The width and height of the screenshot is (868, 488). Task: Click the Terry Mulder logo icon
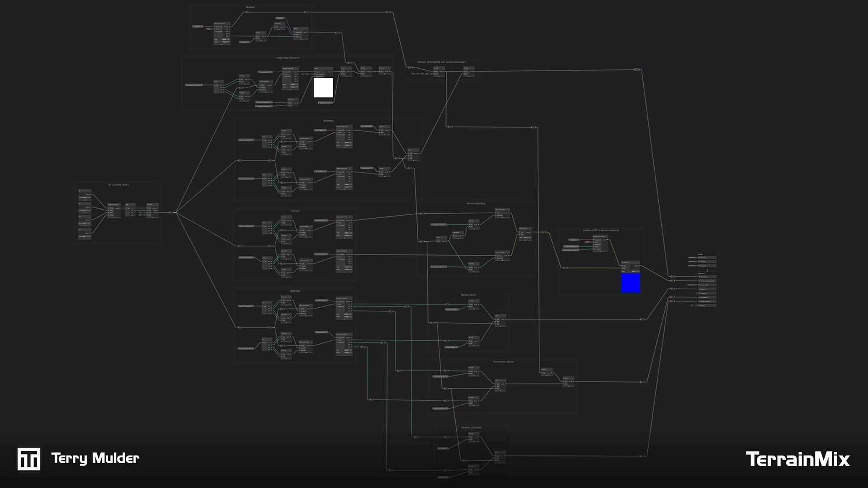point(28,458)
